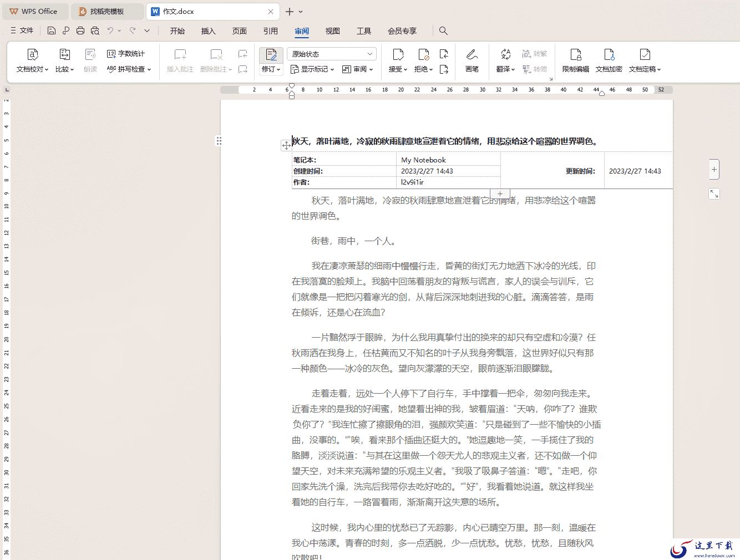Viewport: 740px width, 560px height.
Task: Click the next comment icon
Action: 242,69
